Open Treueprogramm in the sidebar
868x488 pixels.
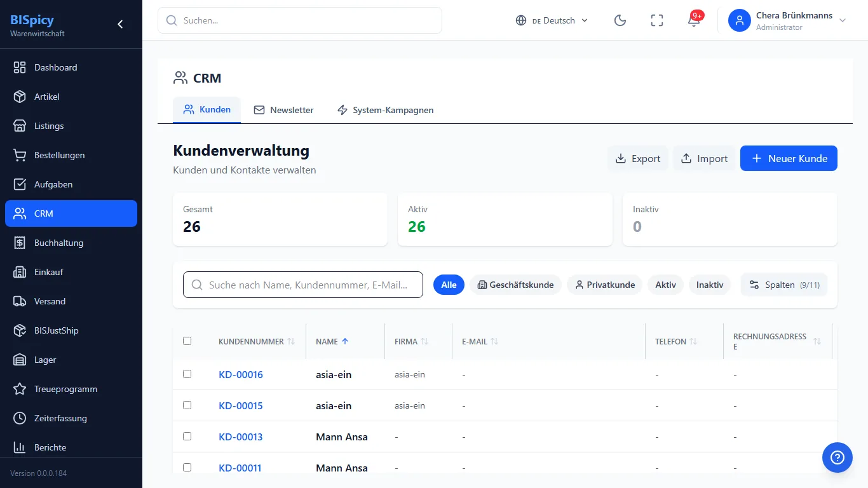pos(71,389)
